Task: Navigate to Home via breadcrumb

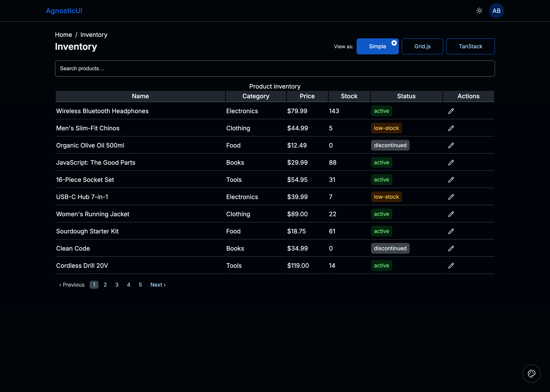Action: coord(63,35)
